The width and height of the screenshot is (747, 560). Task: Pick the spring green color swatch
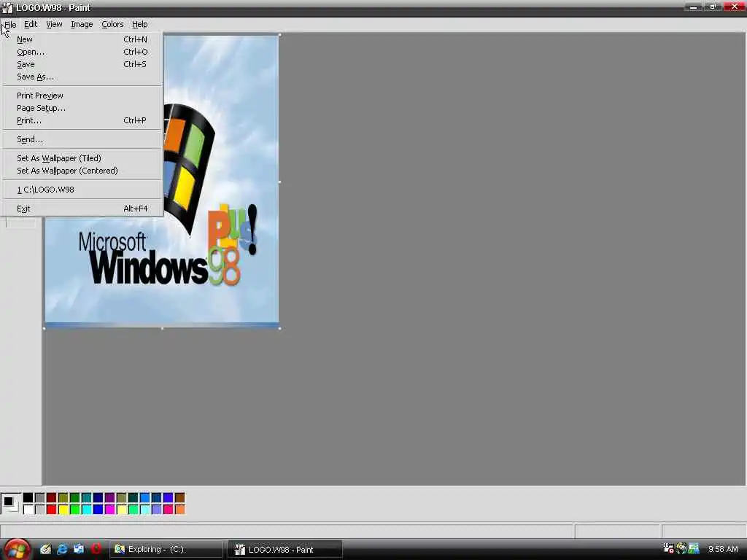[133, 510]
